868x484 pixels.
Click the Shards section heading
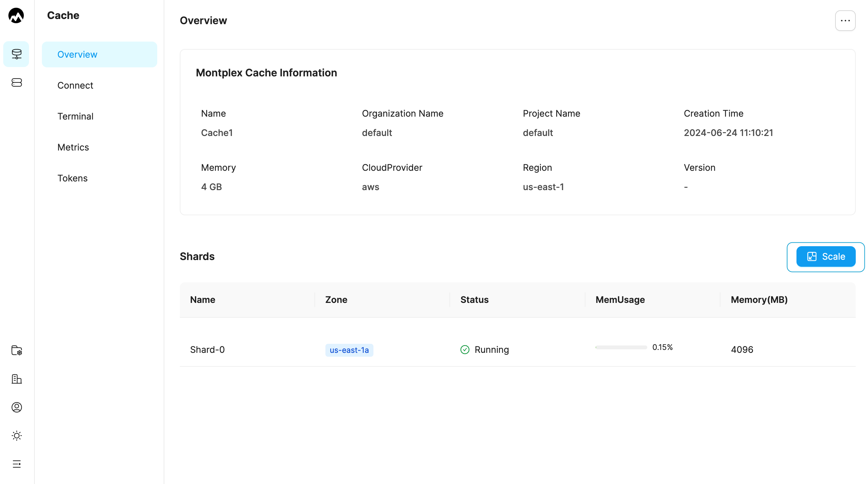[x=197, y=257]
